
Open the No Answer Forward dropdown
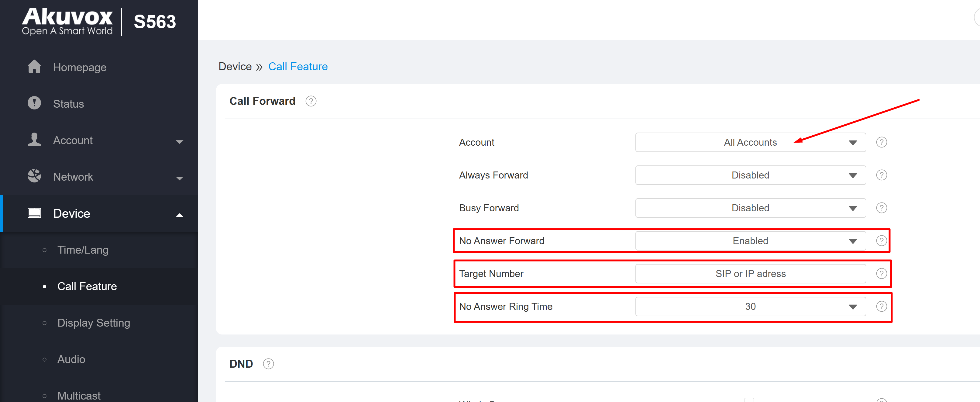750,241
